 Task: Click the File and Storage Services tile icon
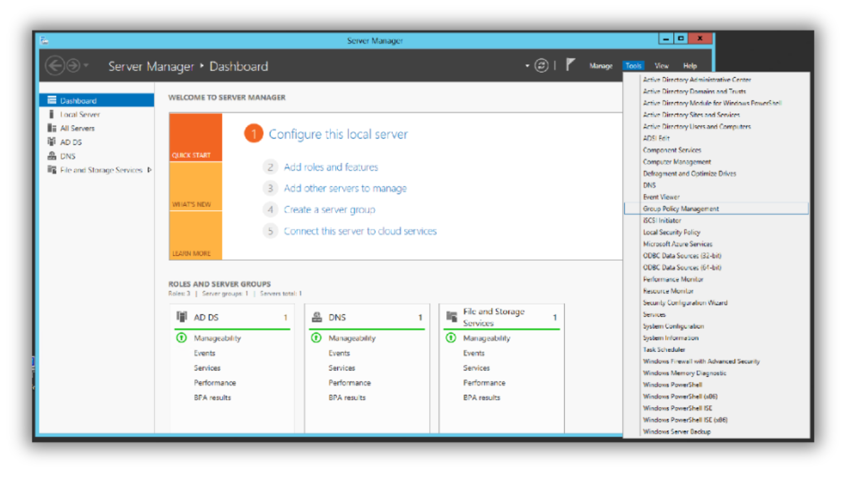452,317
